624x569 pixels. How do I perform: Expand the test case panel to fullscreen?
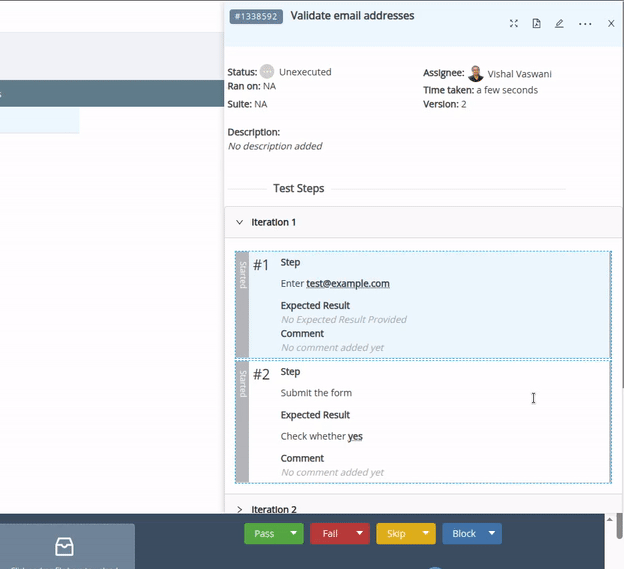(514, 23)
